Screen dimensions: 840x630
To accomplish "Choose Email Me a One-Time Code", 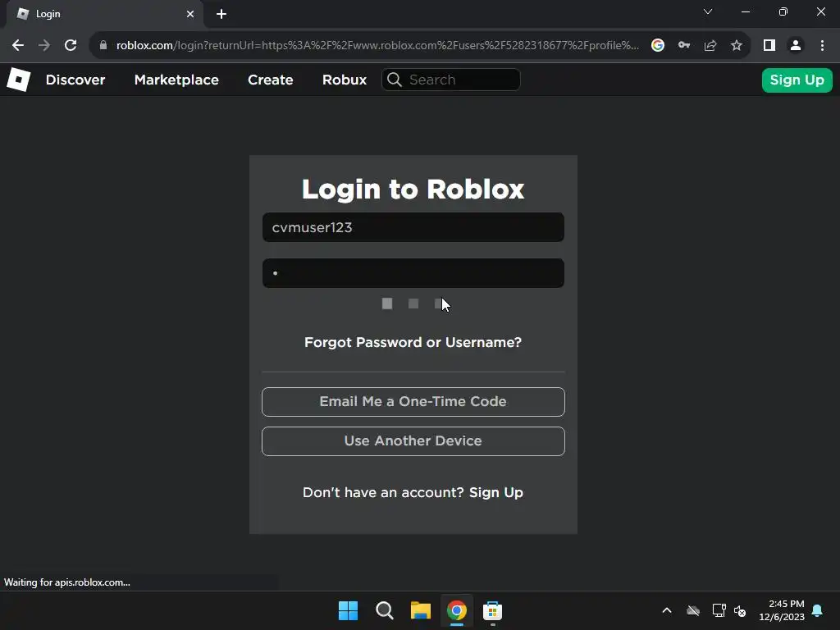I will [x=413, y=402].
